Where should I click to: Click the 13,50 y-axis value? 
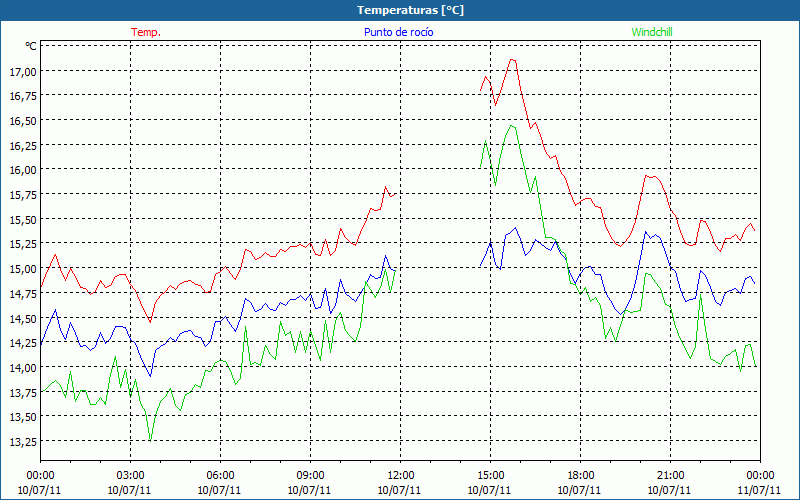[23, 417]
